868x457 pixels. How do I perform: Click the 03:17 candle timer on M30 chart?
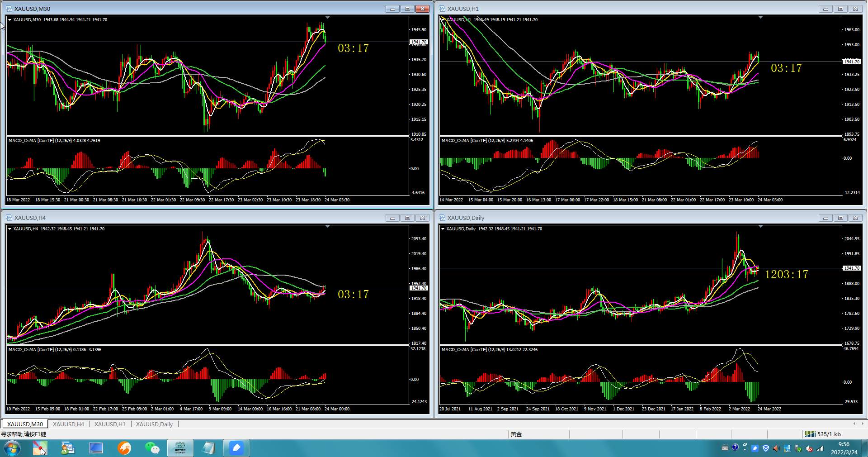coord(353,48)
